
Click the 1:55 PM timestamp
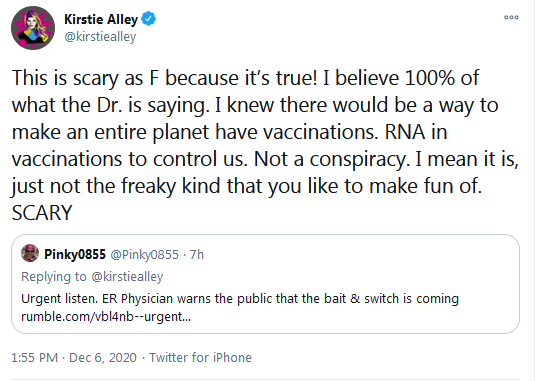(35, 358)
